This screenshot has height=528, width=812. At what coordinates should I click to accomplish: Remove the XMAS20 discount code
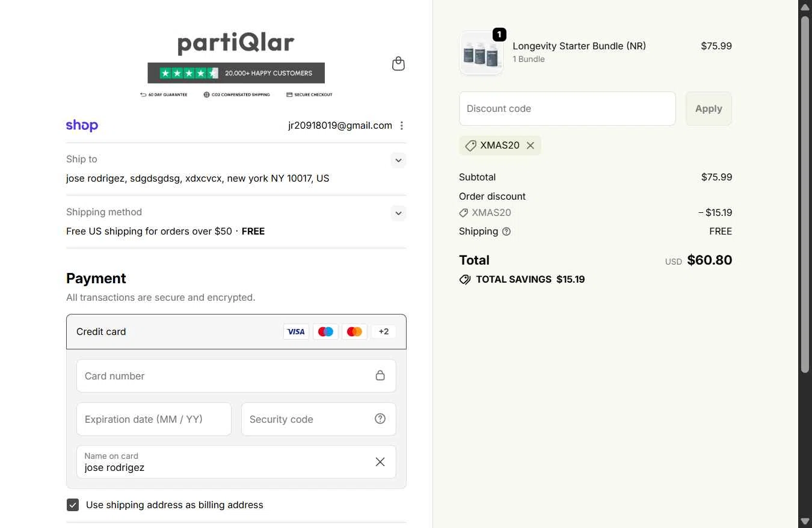[x=531, y=146]
